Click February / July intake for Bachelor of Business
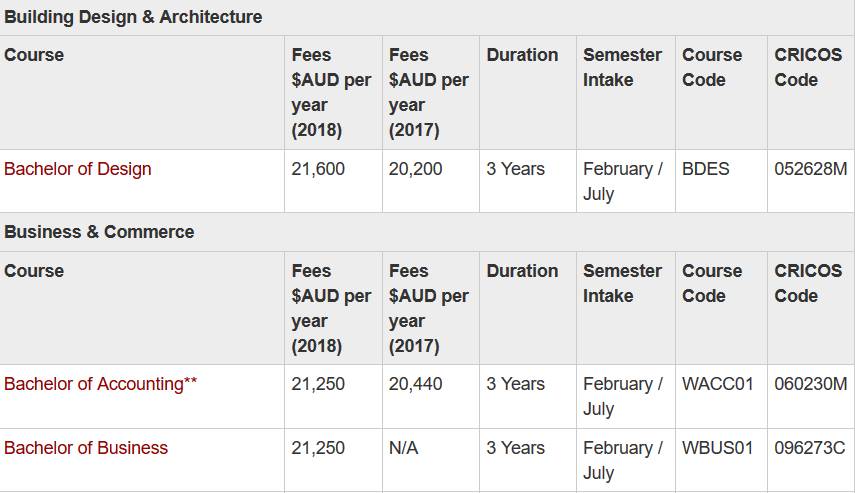The width and height of the screenshot is (855, 493). tap(623, 460)
